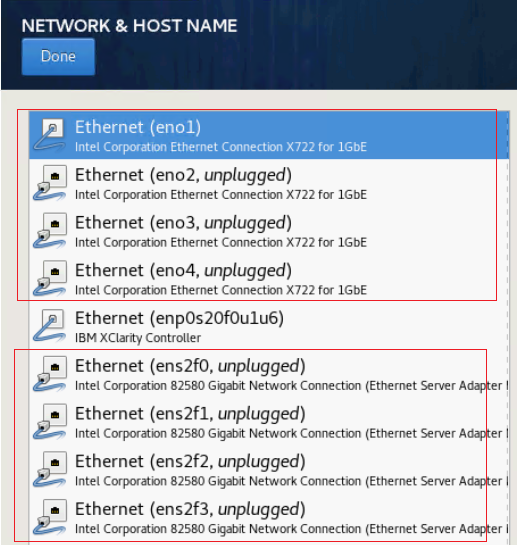
Task: Click the Done button
Action: tap(58, 57)
